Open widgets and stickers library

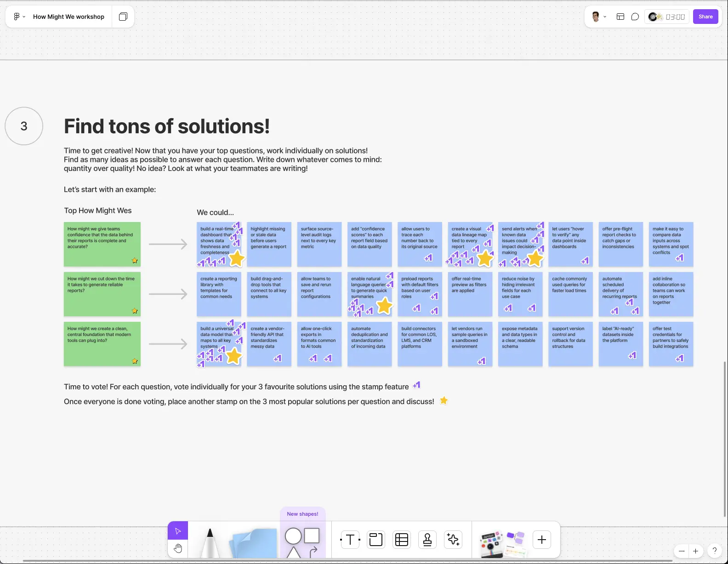[502, 542]
